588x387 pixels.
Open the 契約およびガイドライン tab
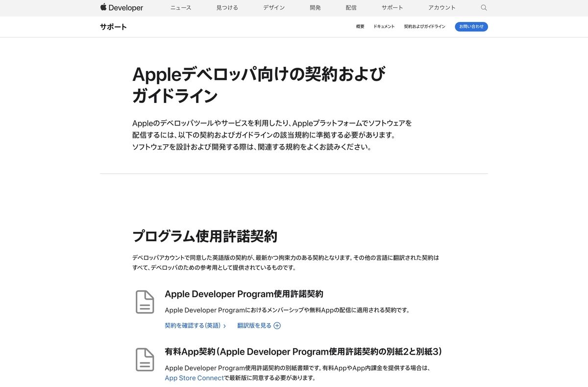(x=424, y=26)
